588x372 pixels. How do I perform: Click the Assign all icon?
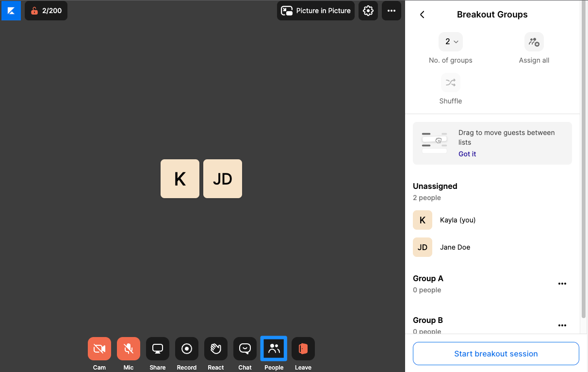pyautogui.click(x=534, y=42)
